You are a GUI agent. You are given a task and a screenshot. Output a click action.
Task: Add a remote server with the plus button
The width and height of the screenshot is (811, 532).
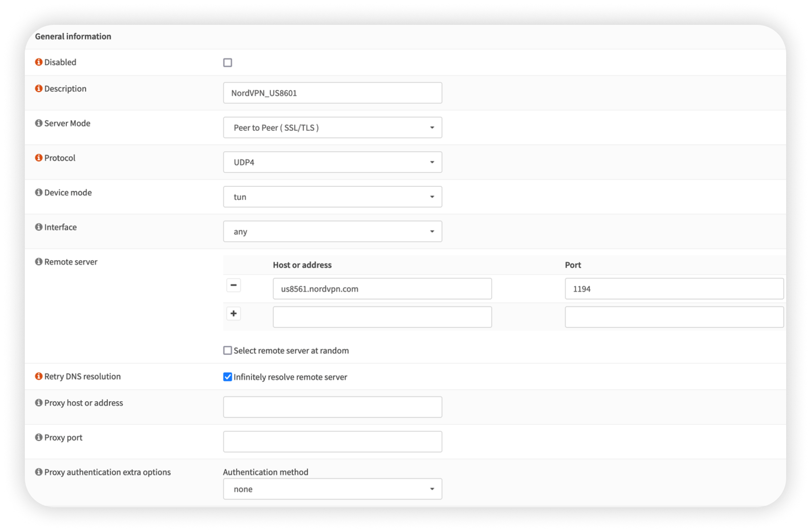click(x=233, y=313)
